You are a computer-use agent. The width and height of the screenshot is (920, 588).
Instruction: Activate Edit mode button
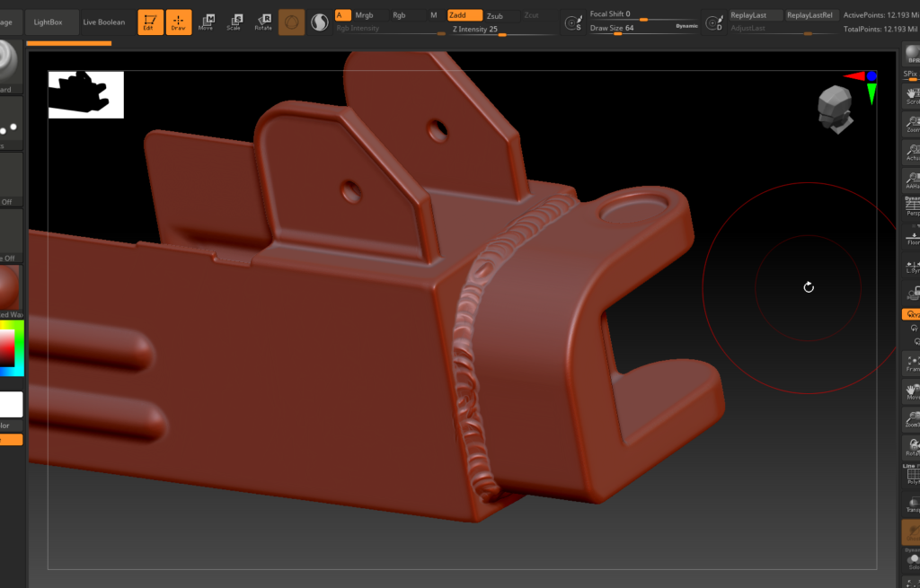(x=149, y=22)
